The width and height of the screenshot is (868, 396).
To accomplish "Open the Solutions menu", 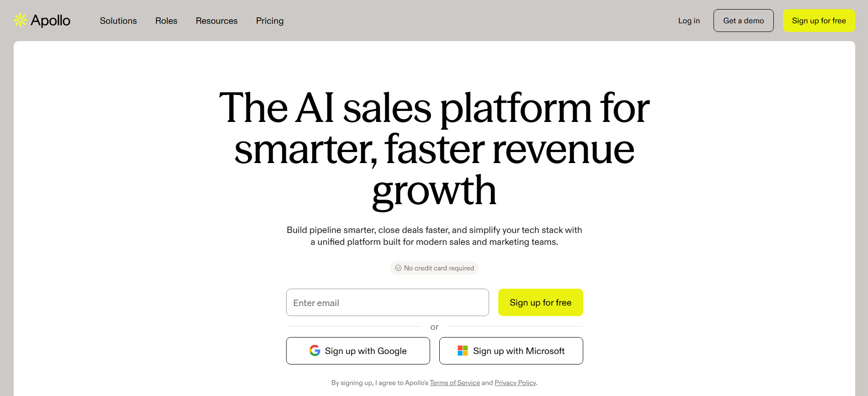I will pos(118,21).
